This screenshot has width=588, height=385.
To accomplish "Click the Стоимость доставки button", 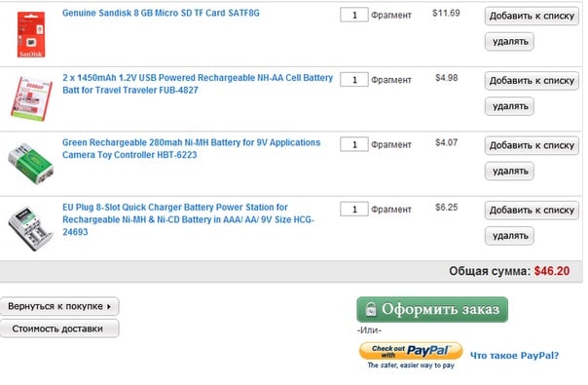I will pyautogui.click(x=59, y=328).
